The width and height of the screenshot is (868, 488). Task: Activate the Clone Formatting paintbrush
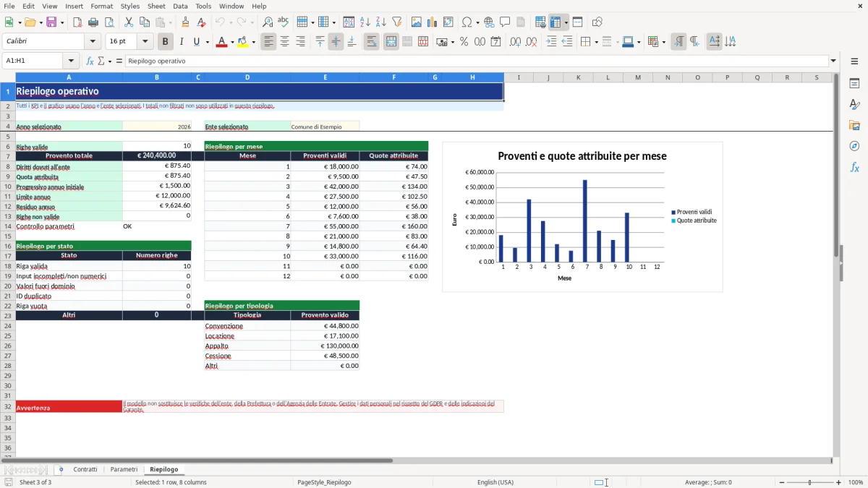click(185, 22)
